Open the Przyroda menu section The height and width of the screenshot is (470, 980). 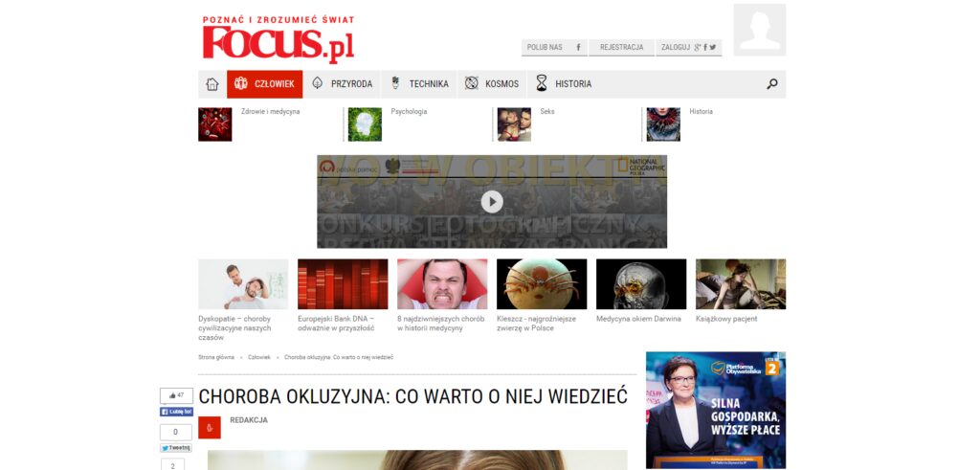343,84
